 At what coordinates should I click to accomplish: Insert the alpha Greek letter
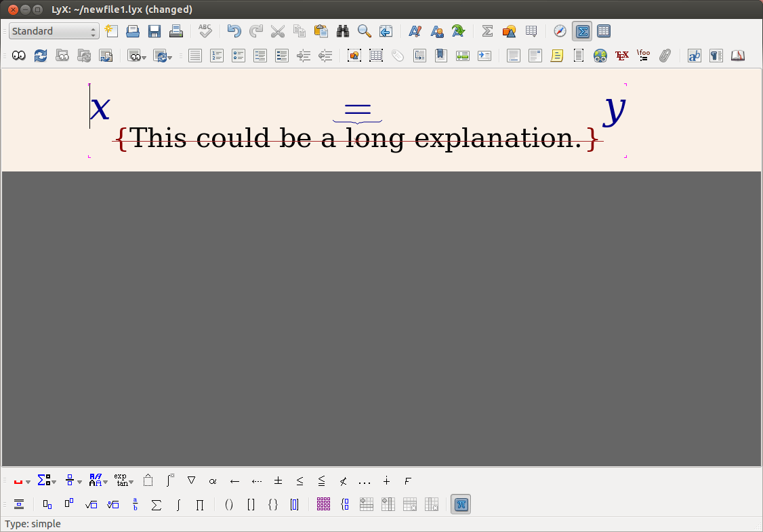point(213,480)
